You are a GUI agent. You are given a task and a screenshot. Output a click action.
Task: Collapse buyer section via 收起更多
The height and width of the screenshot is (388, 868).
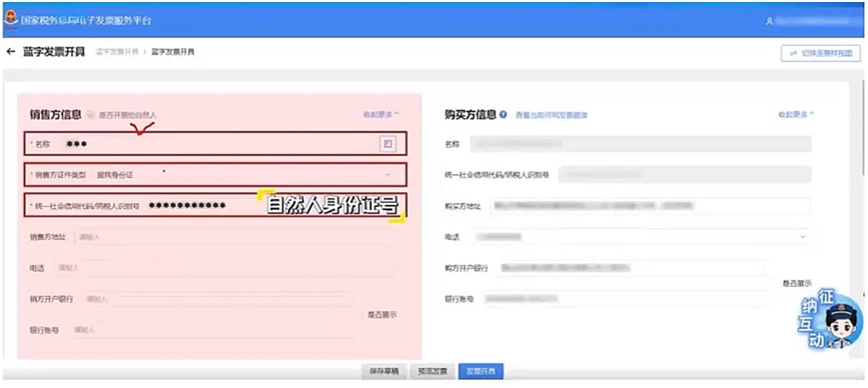click(x=796, y=114)
